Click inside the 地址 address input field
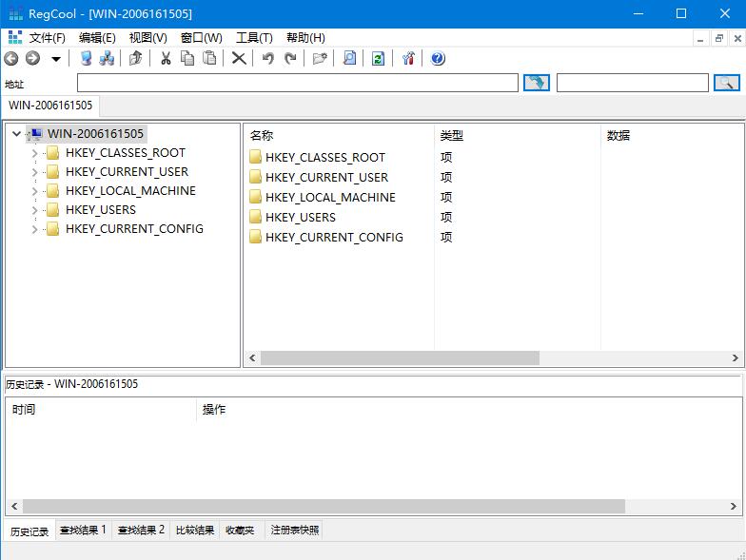Image resolution: width=746 pixels, height=560 pixels. (297, 83)
